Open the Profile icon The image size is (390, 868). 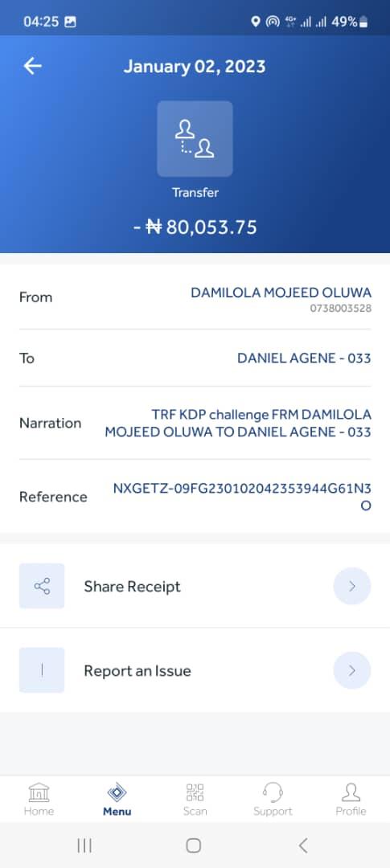pyautogui.click(x=351, y=792)
